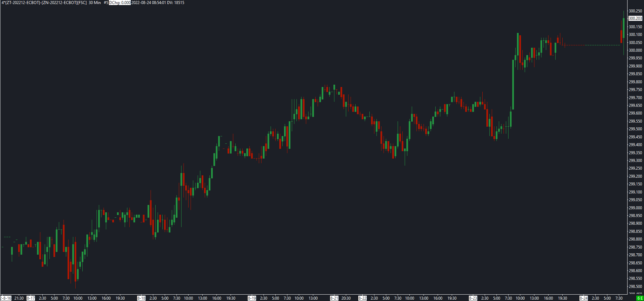The image size is (644, 301).
Task: Click the 299.250 price scale label
Action: pyautogui.click(x=635, y=168)
